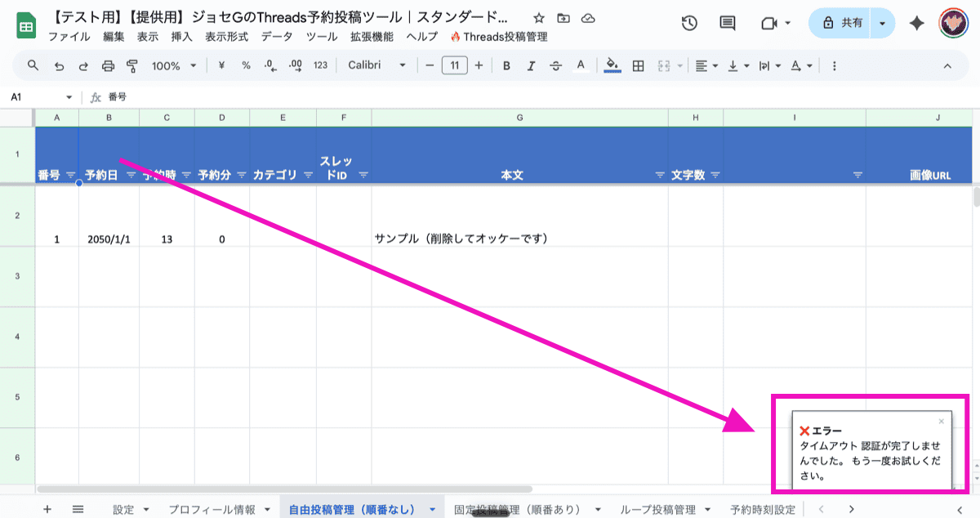This screenshot has width=980, height=518.
Task: Select cell with サンプル(削除してオッケーです)
Action: pos(519,216)
